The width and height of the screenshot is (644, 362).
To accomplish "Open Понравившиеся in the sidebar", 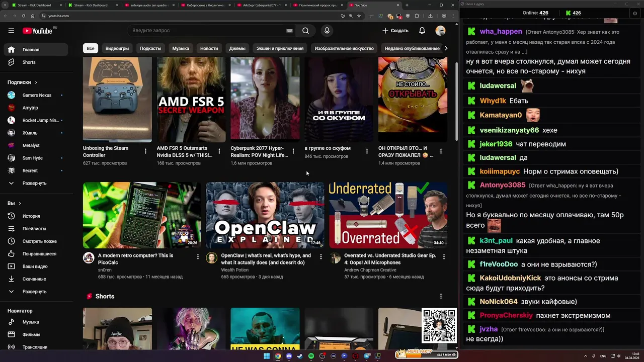I will pyautogui.click(x=35, y=254).
